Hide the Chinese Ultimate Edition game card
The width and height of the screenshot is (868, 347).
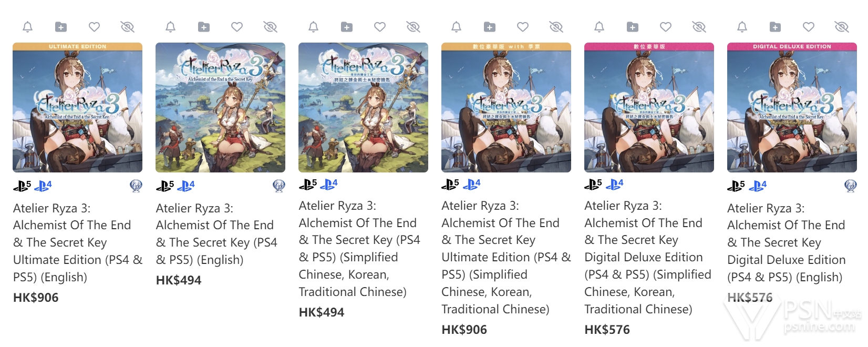[556, 27]
